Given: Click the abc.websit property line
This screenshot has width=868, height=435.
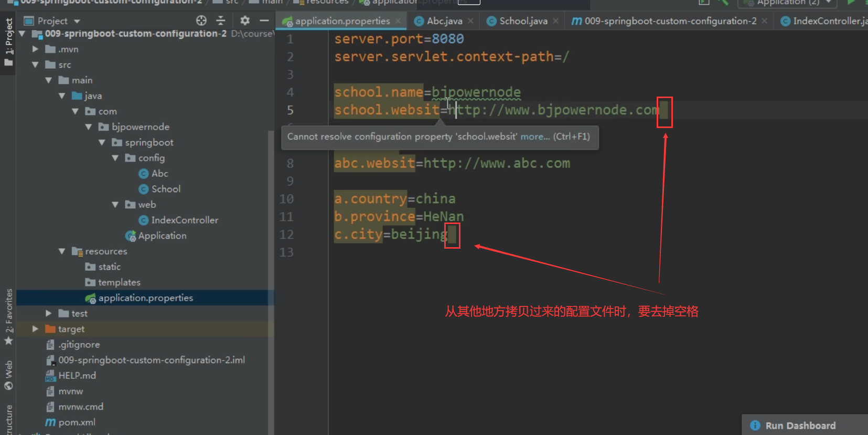Looking at the screenshot, I should pos(452,163).
